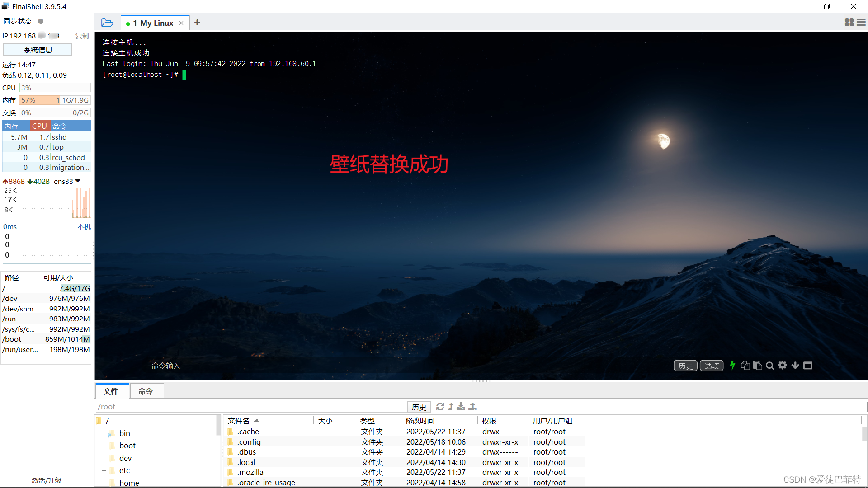Click the 激活/升级 link
This screenshot has width=868, height=488.
tap(46, 480)
